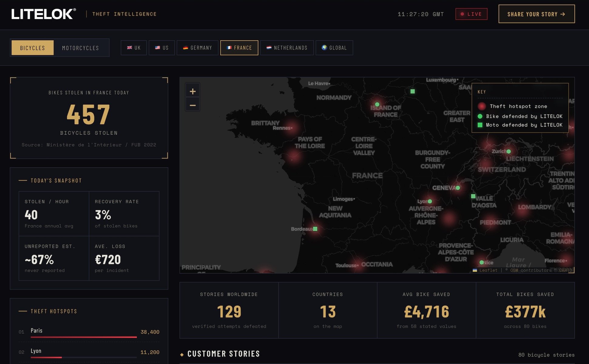Click Lyon red progress bar
Screen dimensions: 589x364
pyautogui.click(x=46, y=357)
